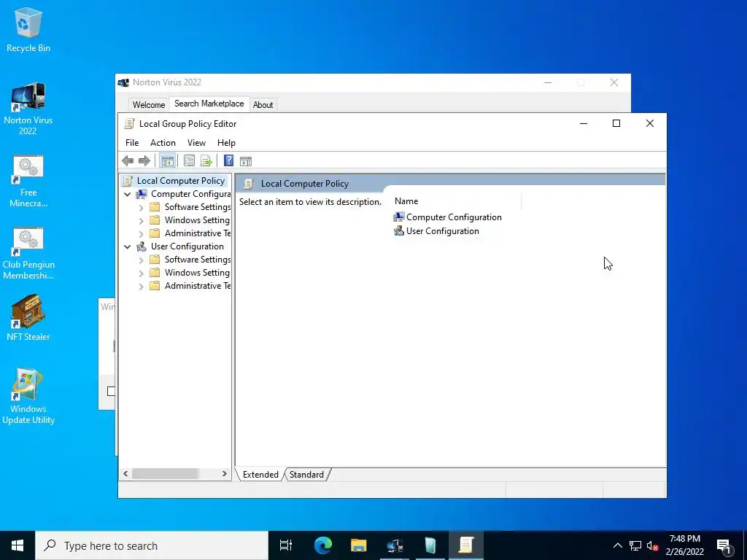Click the Back arrow in Group Policy toolbar
747x560 pixels.
point(128,161)
